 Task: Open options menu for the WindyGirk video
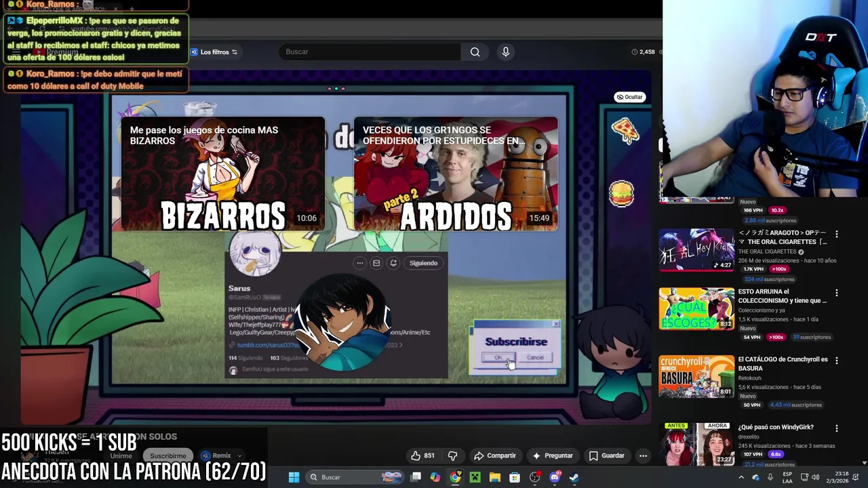point(836,428)
